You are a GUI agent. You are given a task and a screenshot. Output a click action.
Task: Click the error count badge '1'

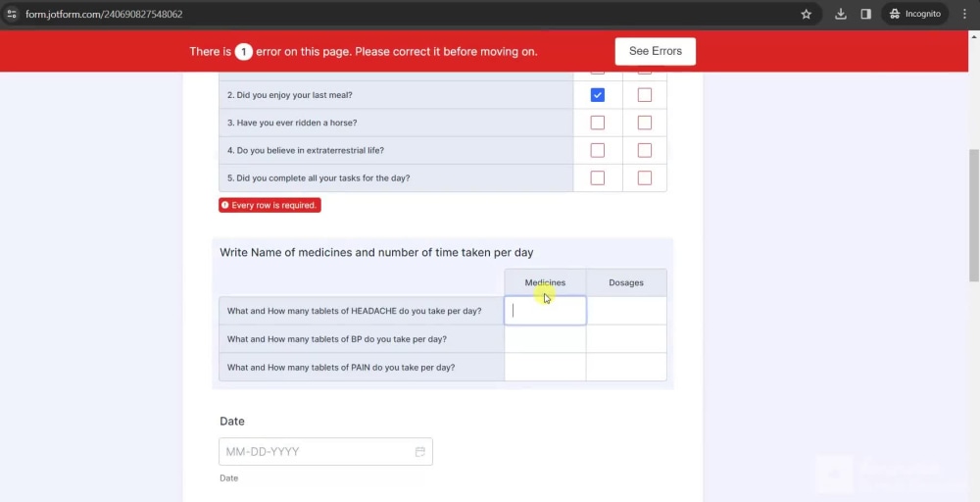[244, 51]
